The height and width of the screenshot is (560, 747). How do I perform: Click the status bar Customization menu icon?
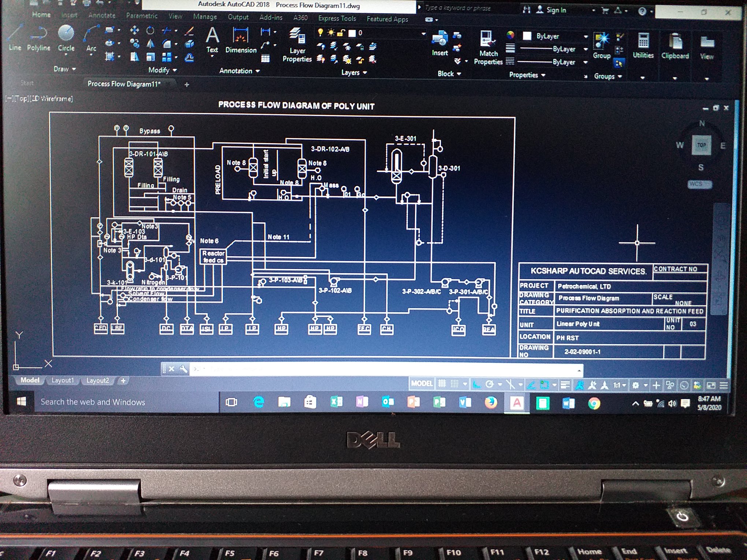click(724, 385)
